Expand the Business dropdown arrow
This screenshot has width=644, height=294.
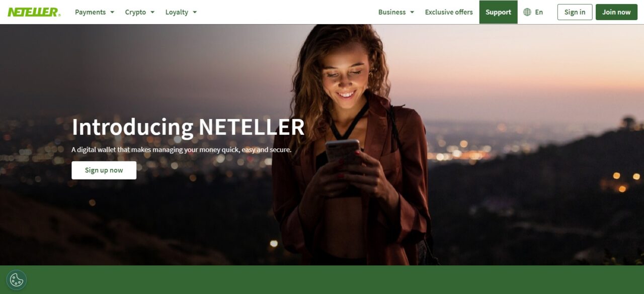[412, 12]
